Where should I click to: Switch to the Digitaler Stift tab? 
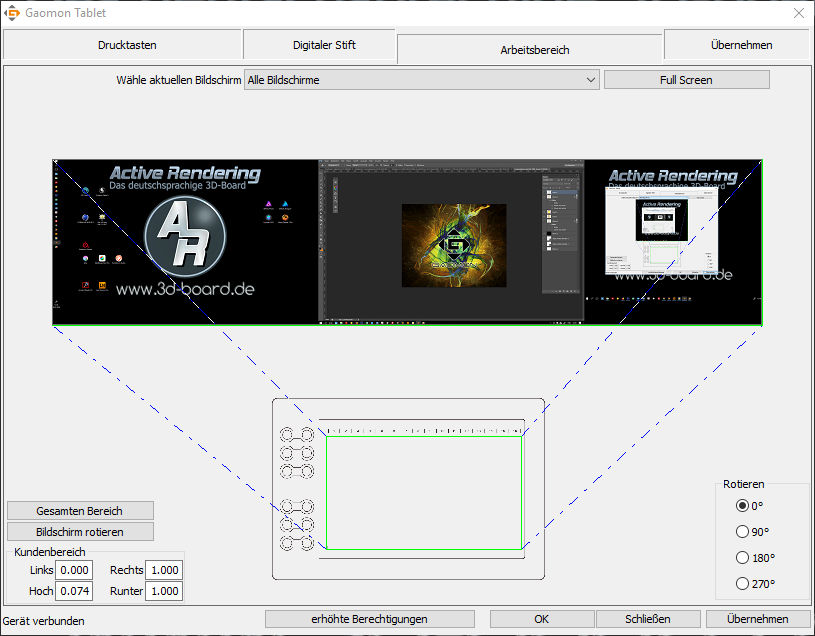coord(324,45)
